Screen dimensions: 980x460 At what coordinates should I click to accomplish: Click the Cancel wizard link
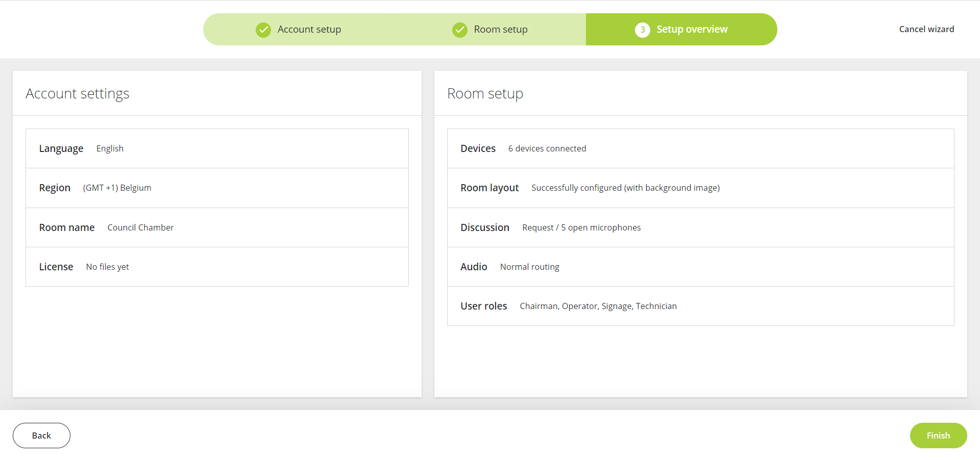pos(926,29)
